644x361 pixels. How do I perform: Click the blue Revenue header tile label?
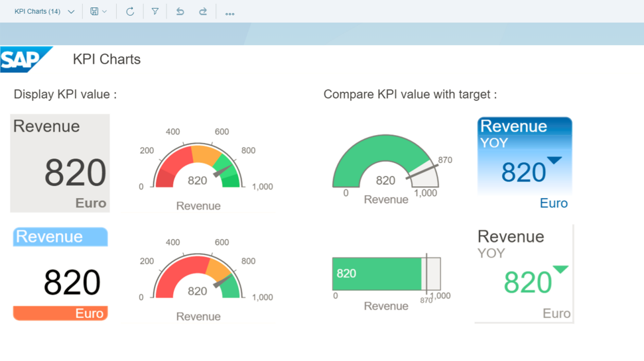60,237
